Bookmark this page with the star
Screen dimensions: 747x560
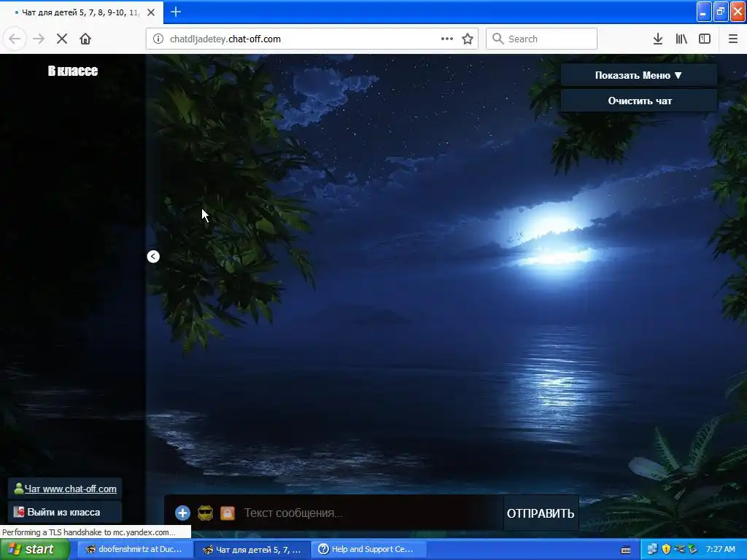(468, 39)
